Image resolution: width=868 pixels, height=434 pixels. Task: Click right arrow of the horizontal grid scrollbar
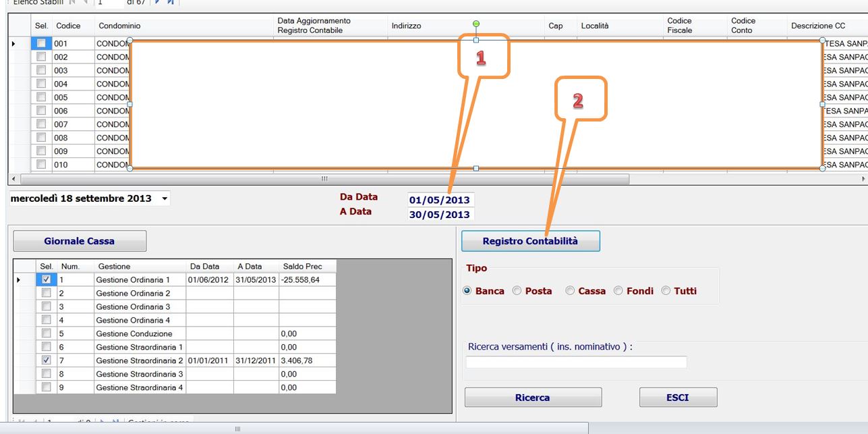coord(863,179)
